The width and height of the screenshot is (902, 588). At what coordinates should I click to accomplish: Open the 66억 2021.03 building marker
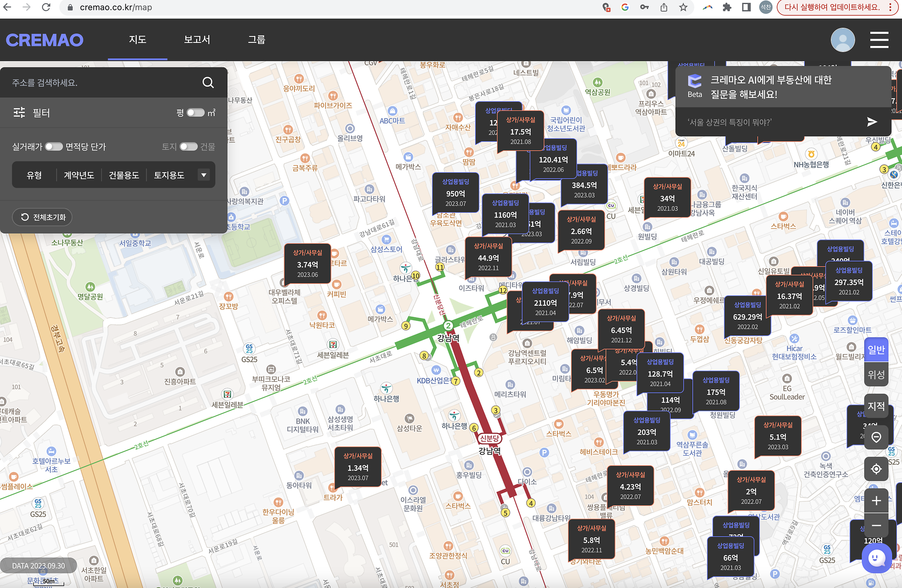(x=731, y=557)
